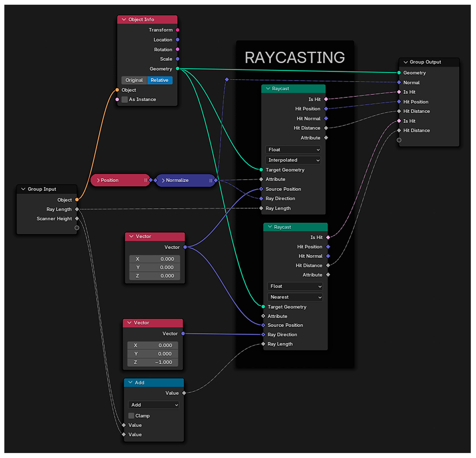Click the Transform output socket on Object Info
The height and width of the screenshot is (458, 476).
coord(178,30)
